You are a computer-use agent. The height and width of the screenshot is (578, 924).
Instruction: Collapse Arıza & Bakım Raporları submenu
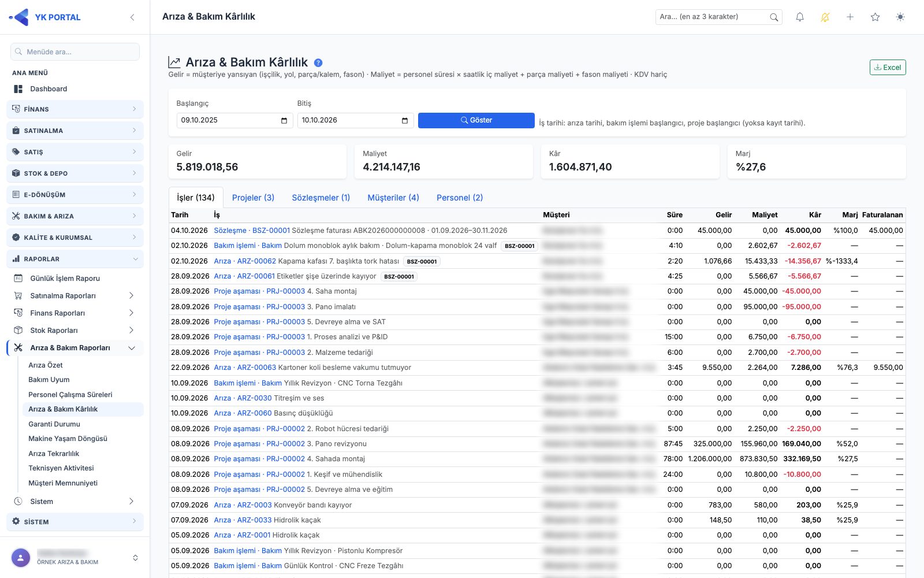pos(75,347)
